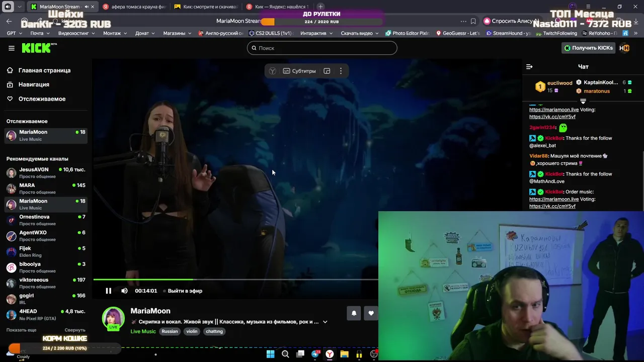644x362 pixels.
Task: Switch to the Кик — Яндекс browser tab
Action: 278,7
